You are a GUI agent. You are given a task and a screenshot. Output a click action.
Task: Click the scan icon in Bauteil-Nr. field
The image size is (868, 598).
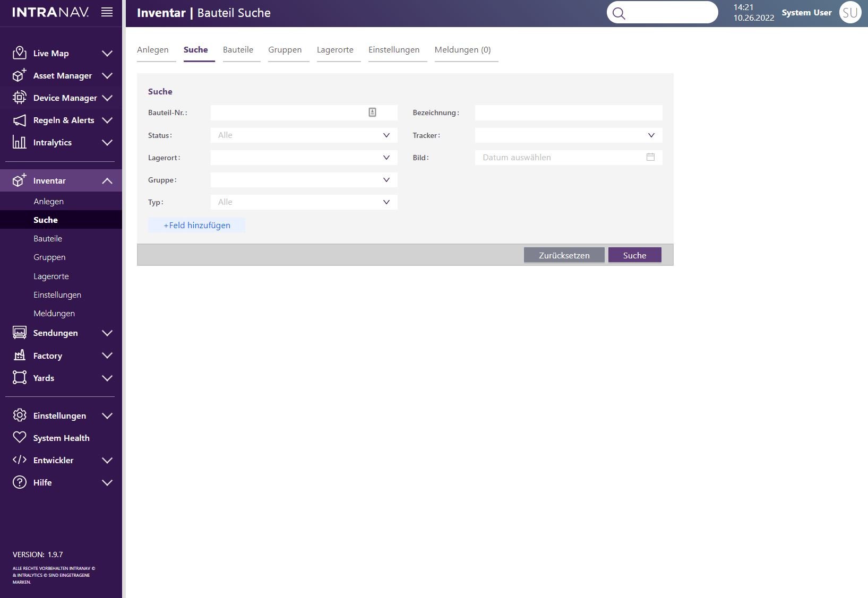point(372,112)
